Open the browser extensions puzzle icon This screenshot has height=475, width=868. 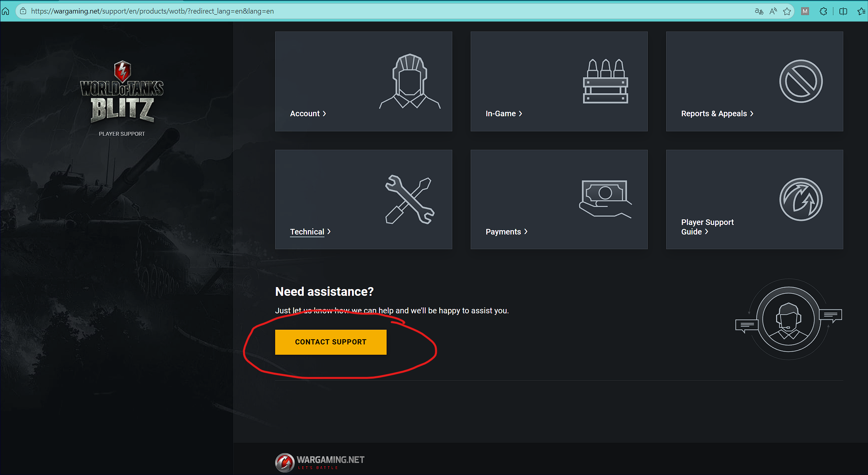click(x=823, y=11)
